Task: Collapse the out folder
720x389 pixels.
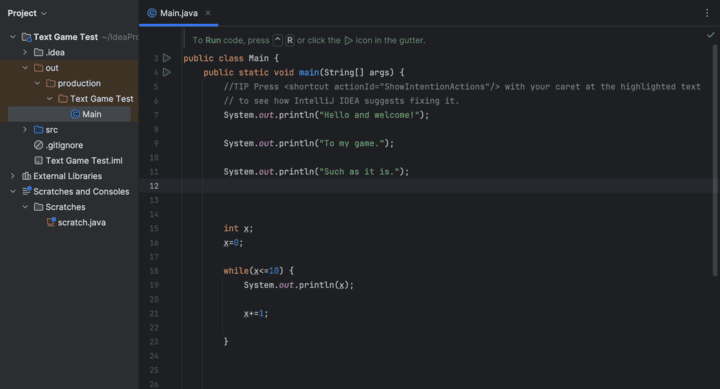Action: [25, 68]
